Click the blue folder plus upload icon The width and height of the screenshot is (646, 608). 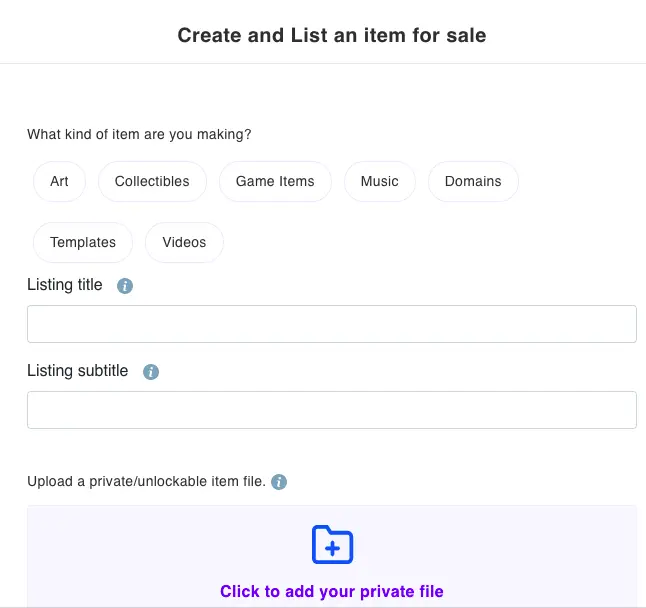click(x=332, y=544)
